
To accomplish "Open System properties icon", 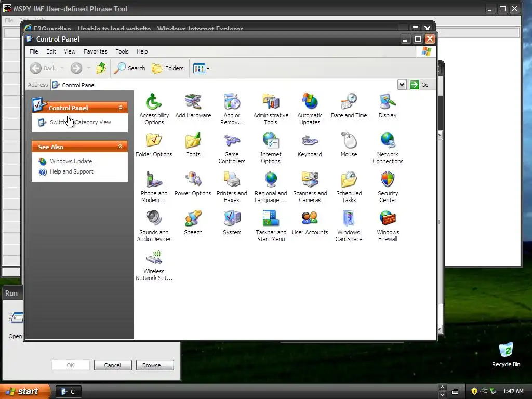I will (x=232, y=223).
